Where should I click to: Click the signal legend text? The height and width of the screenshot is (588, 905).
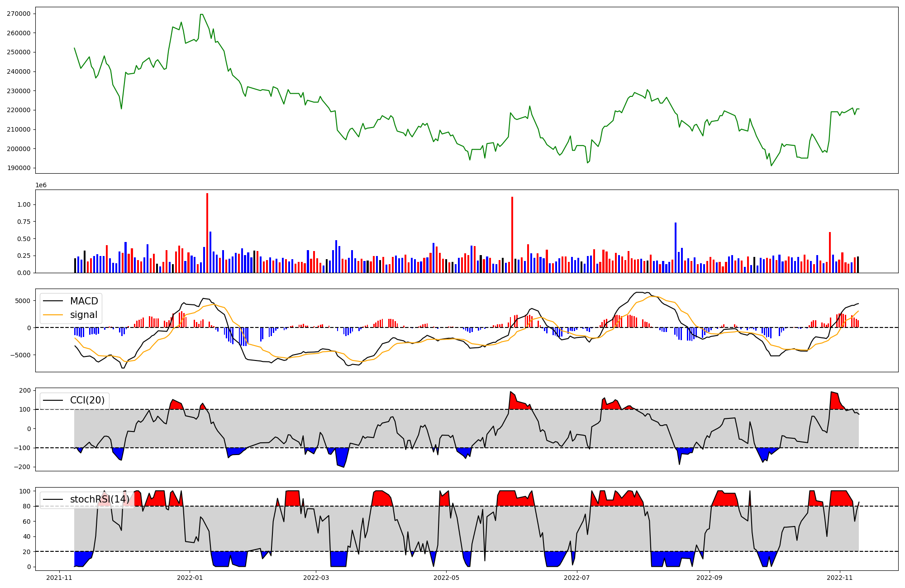pyautogui.click(x=84, y=315)
